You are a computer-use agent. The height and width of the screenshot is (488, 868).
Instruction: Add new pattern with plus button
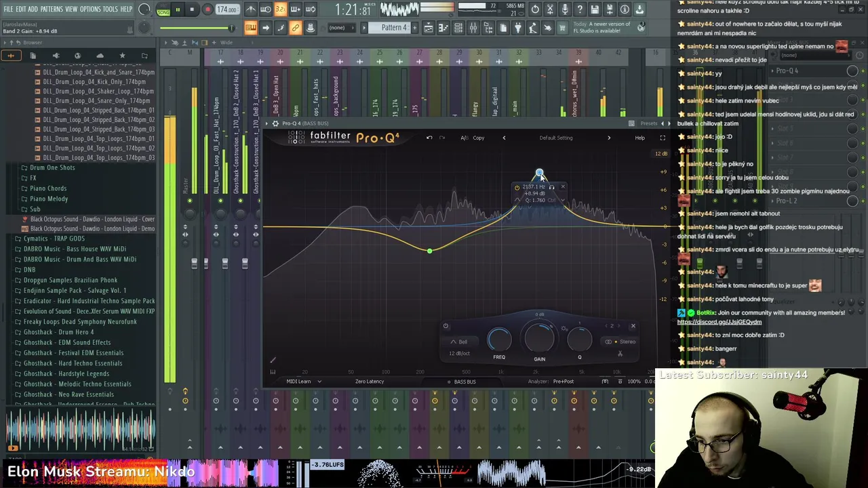pos(416,28)
